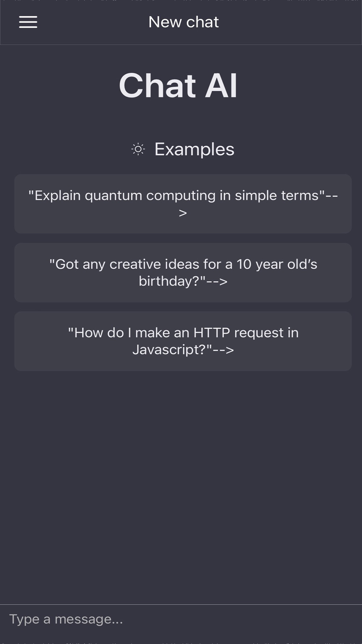Tap the arrow after the quantum computing example
Image resolution: width=362 pixels, height=644 pixels.
(183, 213)
